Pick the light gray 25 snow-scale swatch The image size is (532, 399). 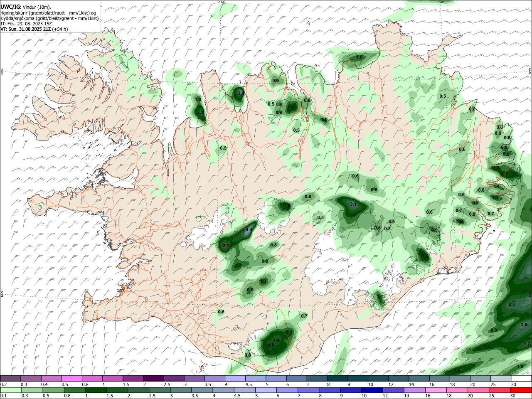point(500,379)
